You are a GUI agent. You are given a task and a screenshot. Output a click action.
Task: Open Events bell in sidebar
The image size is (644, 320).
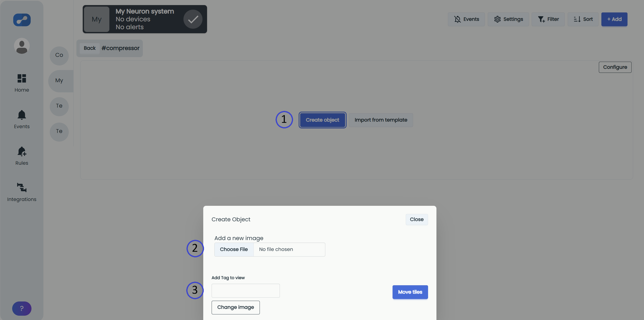22,120
